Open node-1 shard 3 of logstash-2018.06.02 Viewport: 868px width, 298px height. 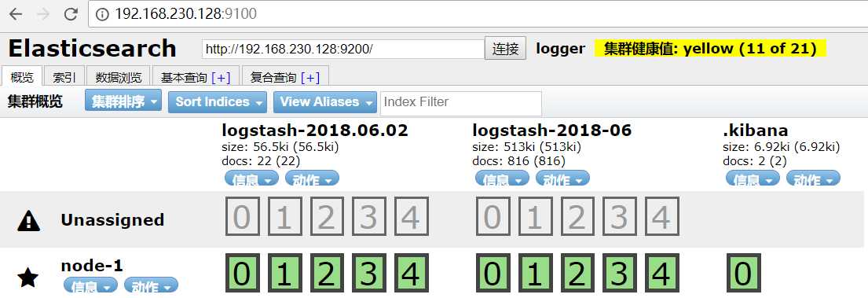coord(369,273)
